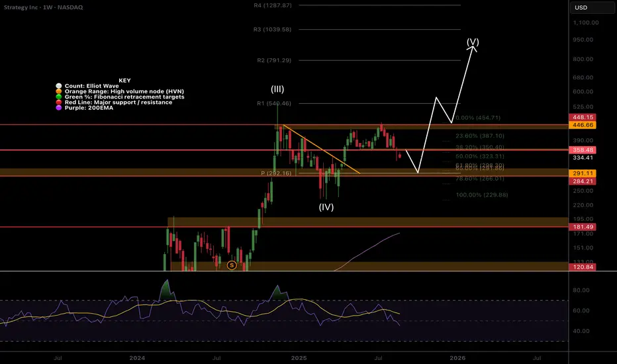Image resolution: width=617 pixels, height=364 pixels.
Task: Click the Strategy Inc 1W NASDAQ chart title
Action: pos(43,7)
